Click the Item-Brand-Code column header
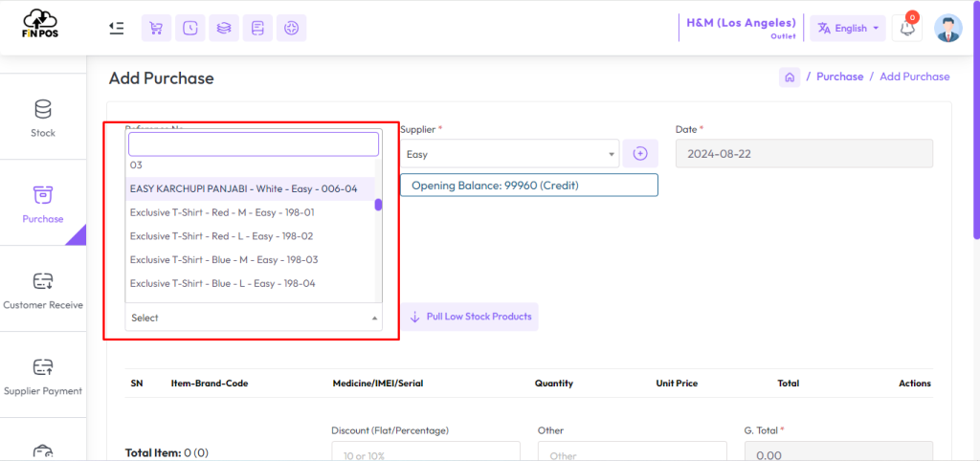The width and height of the screenshot is (980, 461). (210, 383)
